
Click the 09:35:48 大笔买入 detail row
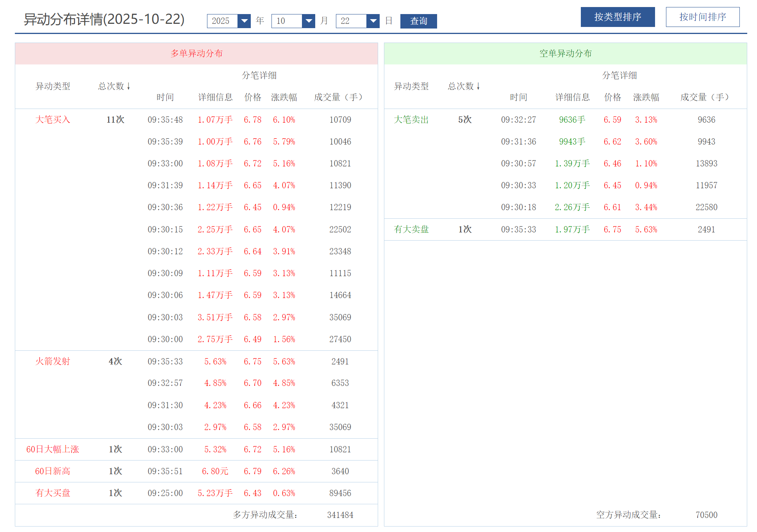[165, 120]
